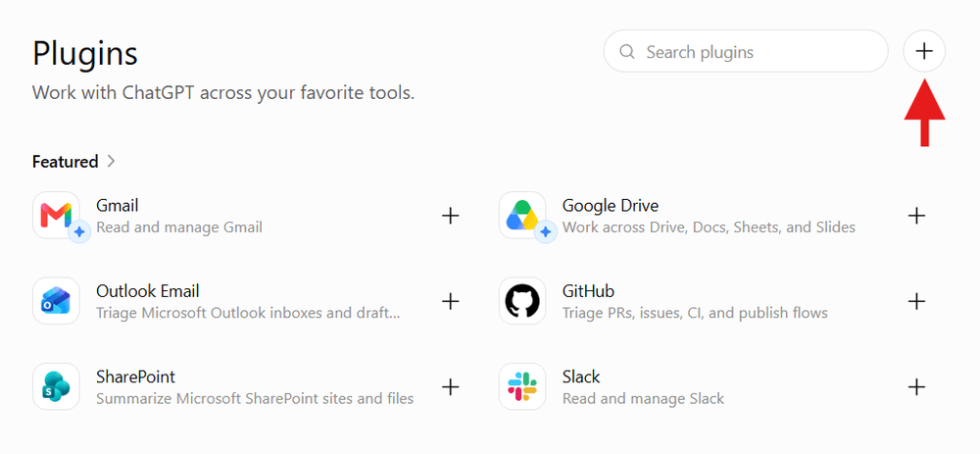This screenshot has width=980, height=454.
Task: Open the Outlook Email icon
Action: [x=56, y=301]
